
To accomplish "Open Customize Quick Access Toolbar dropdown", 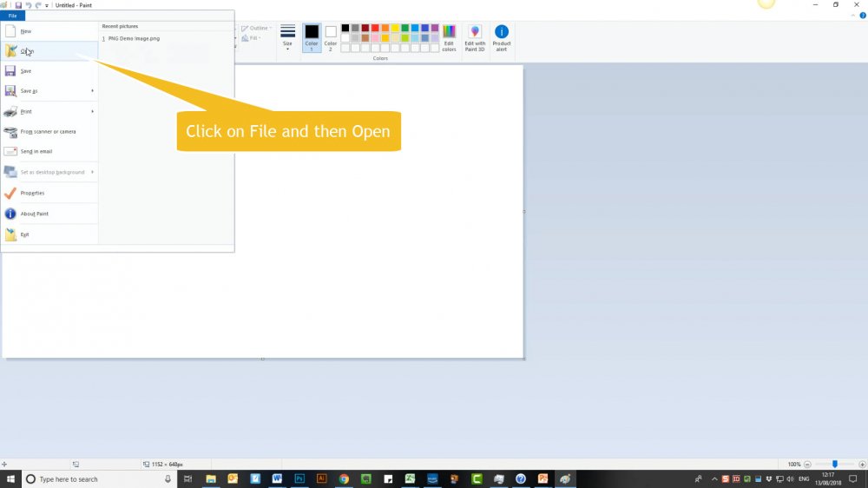I will (x=47, y=5).
